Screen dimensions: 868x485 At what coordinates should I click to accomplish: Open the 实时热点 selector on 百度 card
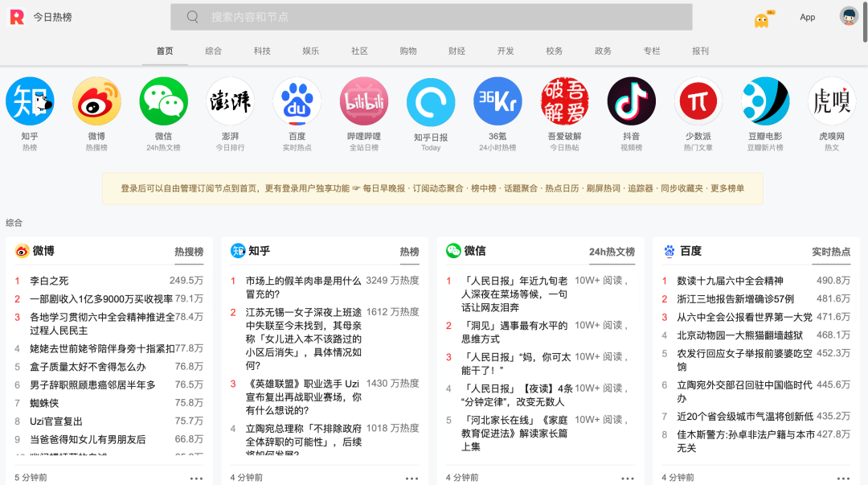pos(832,253)
